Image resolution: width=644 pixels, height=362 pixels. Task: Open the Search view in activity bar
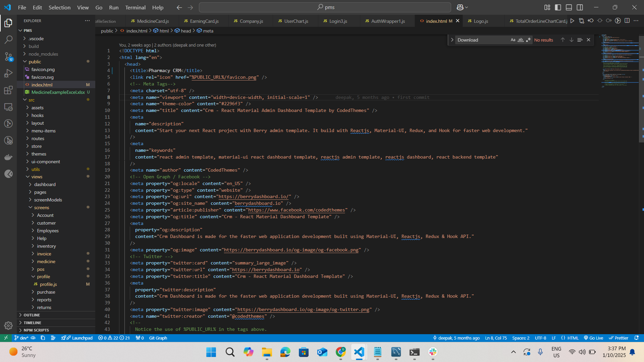tap(8, 40)
